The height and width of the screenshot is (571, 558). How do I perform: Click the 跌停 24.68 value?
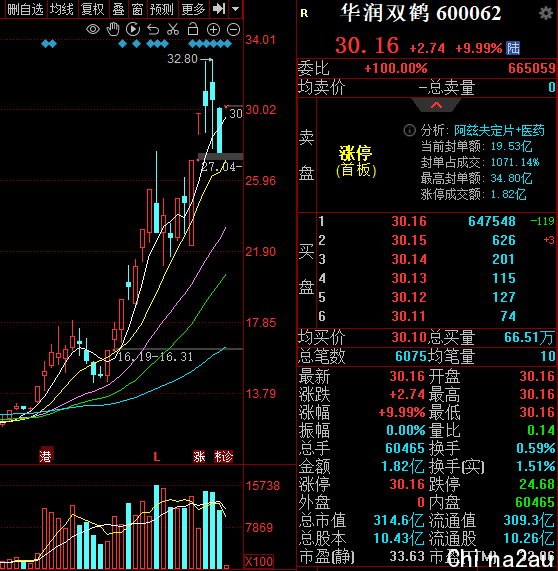(537, 484)
